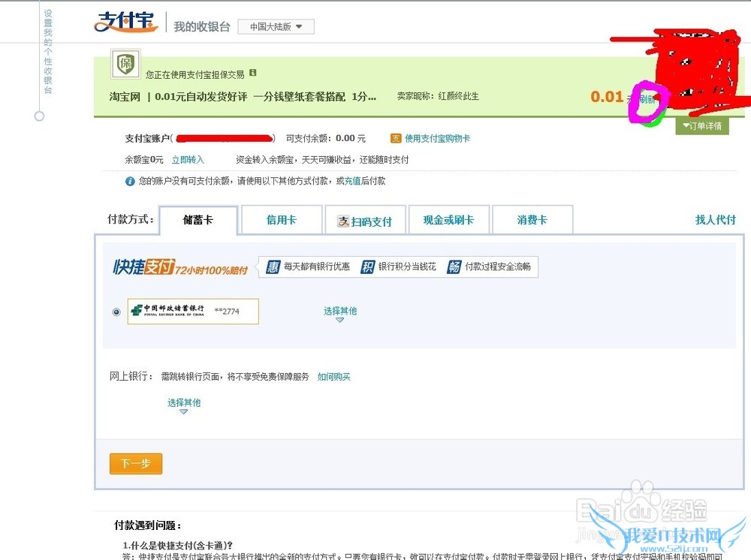Click the 充值 link
This screenshot has height=560, width=751.
point(352,181)
